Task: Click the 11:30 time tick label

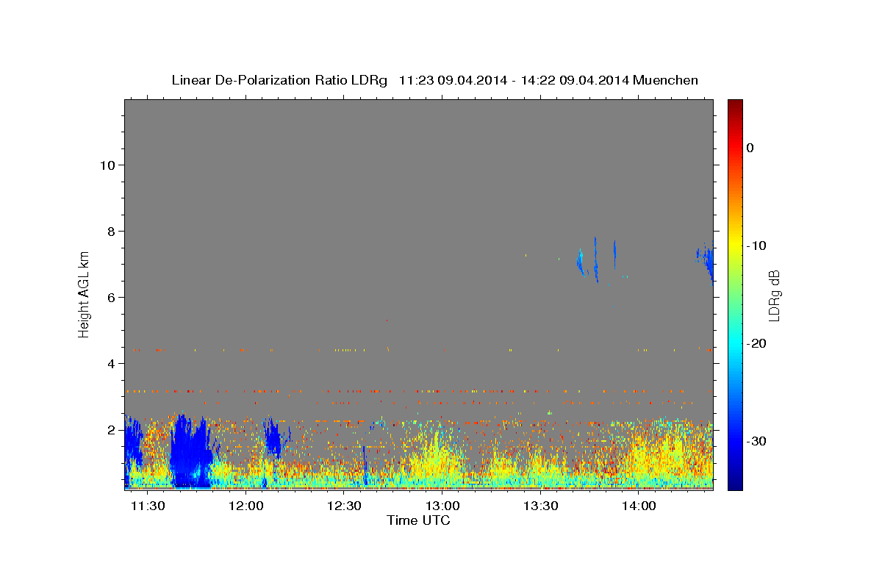Action: pos(148,506)
